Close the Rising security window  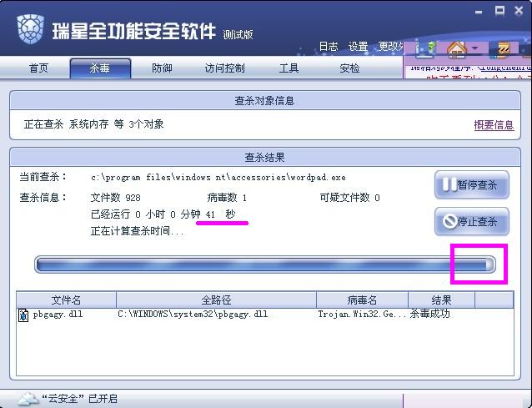tap(519, 11)
